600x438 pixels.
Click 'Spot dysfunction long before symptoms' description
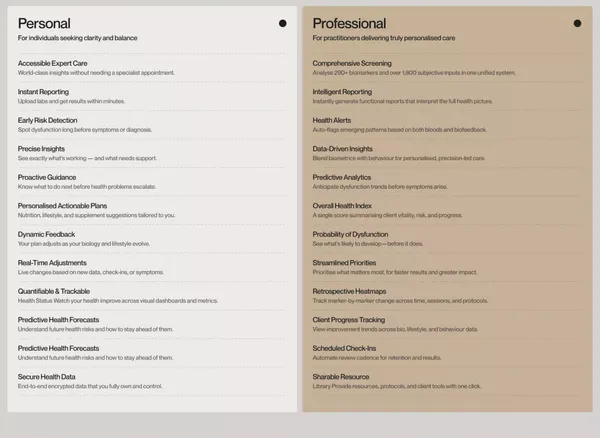(85, 130)
